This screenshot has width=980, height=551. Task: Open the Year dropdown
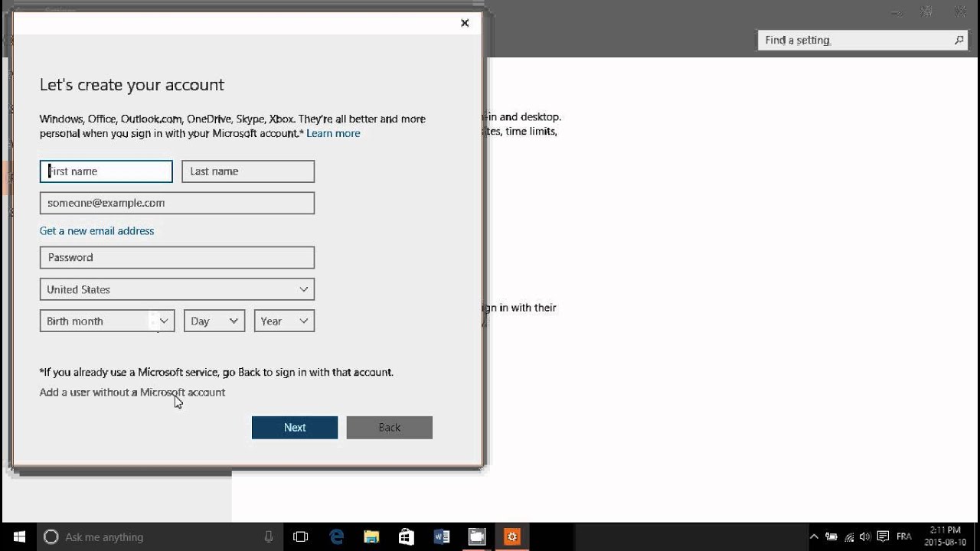(x=284, y=321)
